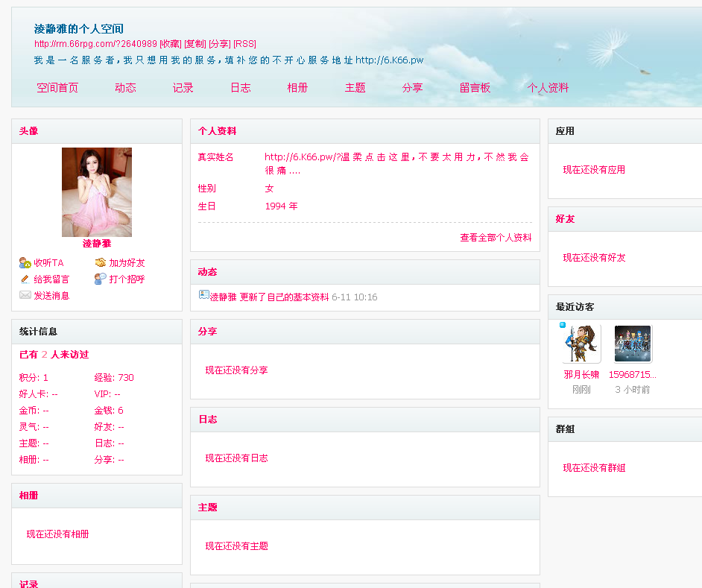Click 查看全部个人资料 link

pyautogui.click(x=496, y=238)
